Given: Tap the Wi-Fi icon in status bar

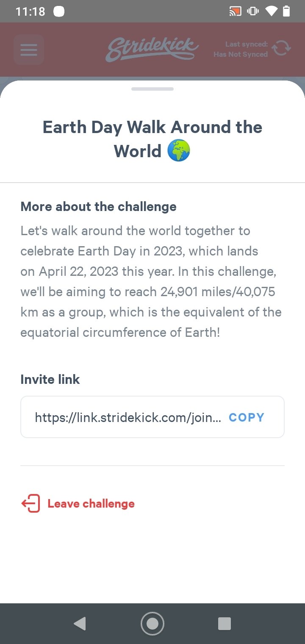Looking at the screenshot, I should coord(271,11).
